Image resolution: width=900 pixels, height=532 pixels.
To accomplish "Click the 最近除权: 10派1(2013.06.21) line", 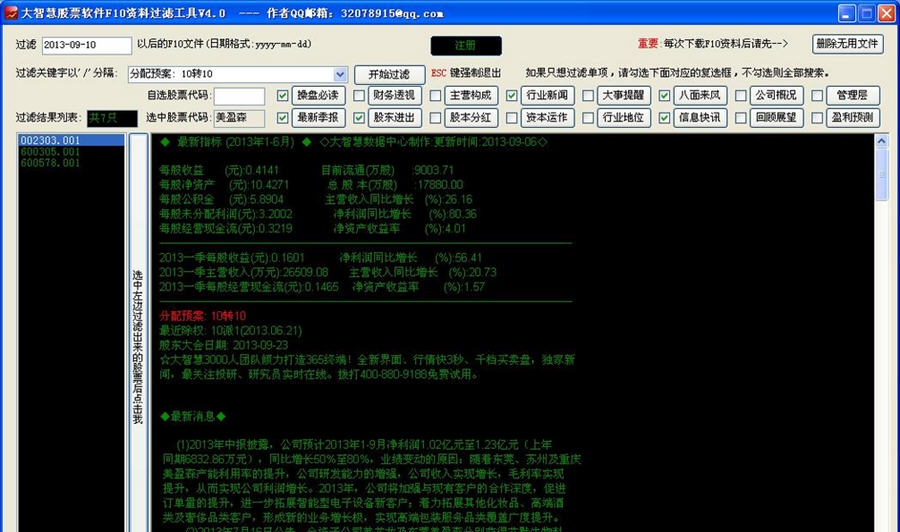I will click(x=230, y=331).
